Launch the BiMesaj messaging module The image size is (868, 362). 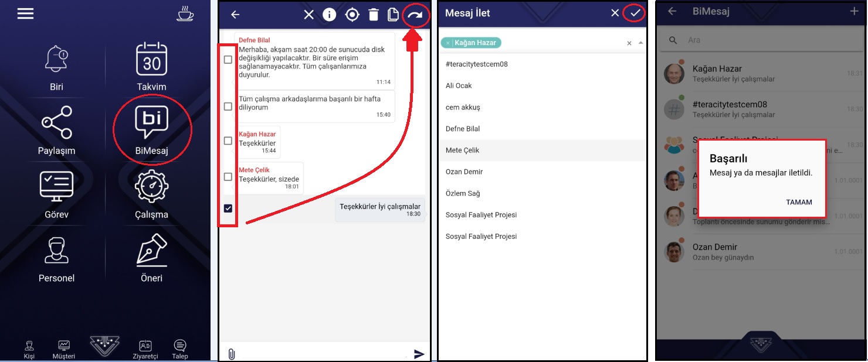point(151,131)
